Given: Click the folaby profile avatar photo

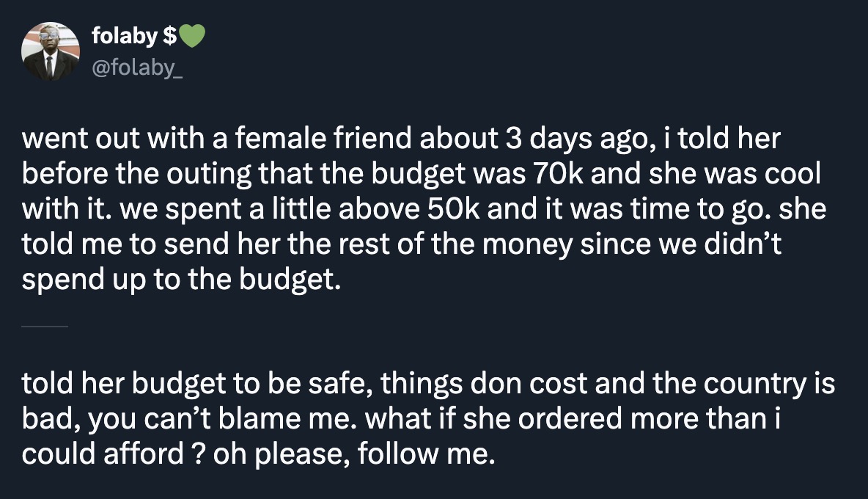Looking at the screenshot, I should coord(50,51).
